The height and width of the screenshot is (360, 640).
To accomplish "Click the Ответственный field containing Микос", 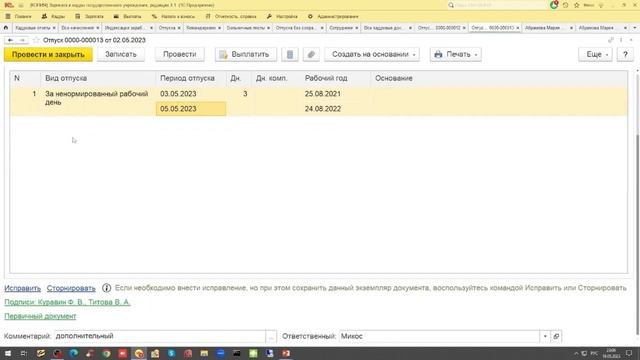I will [439, 336].
